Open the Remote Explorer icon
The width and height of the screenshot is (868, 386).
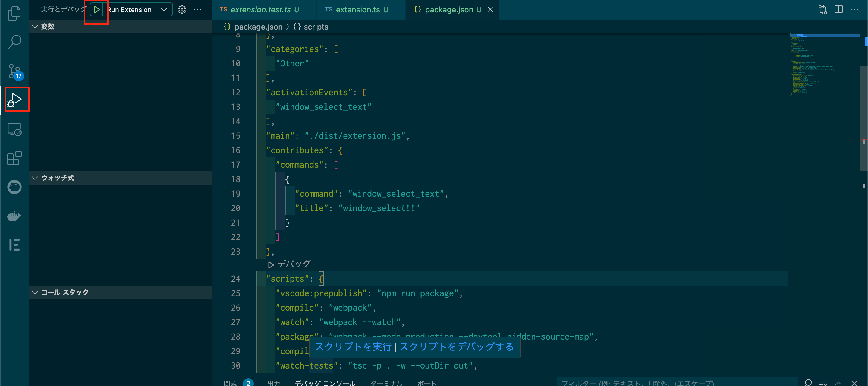14,129
